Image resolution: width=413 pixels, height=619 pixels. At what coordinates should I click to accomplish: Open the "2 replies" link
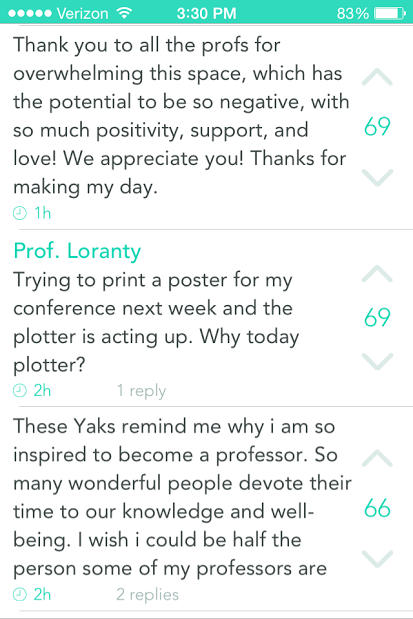point(147,595)
